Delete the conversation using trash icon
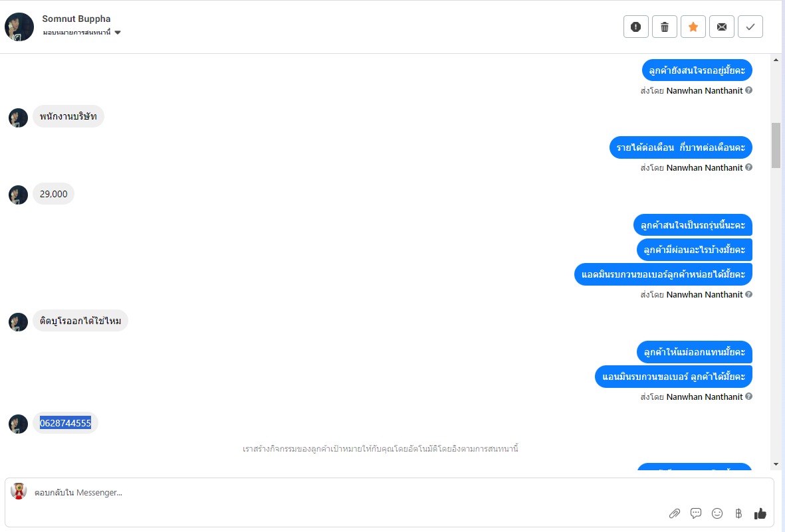 664,27
